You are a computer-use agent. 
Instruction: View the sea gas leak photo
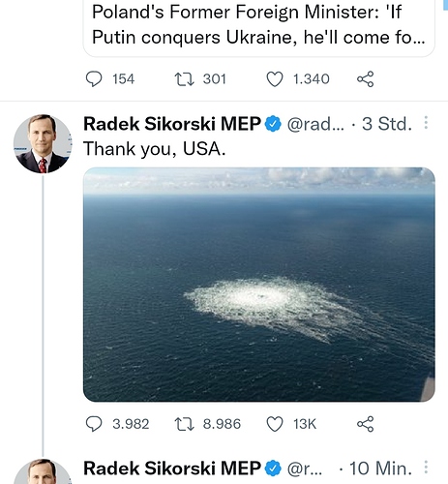[x=259, y=285]
